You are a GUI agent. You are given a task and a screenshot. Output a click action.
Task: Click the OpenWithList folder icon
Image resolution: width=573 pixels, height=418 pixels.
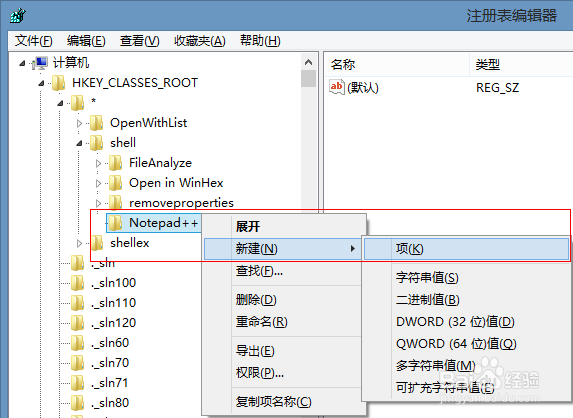[96, 123]
